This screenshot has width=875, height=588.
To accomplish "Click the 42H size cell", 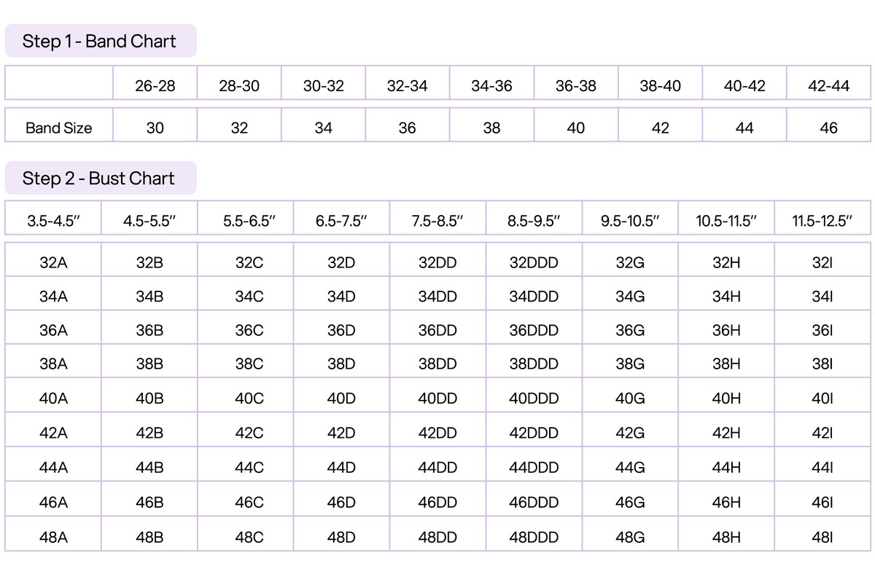I will (726, 433).
